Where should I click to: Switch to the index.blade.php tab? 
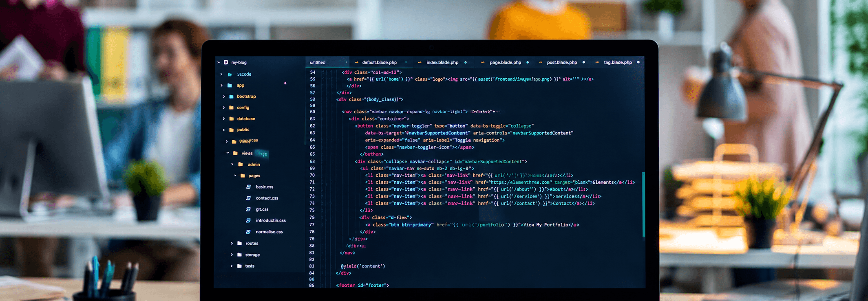pyautogui.click(x=442, y=62)
